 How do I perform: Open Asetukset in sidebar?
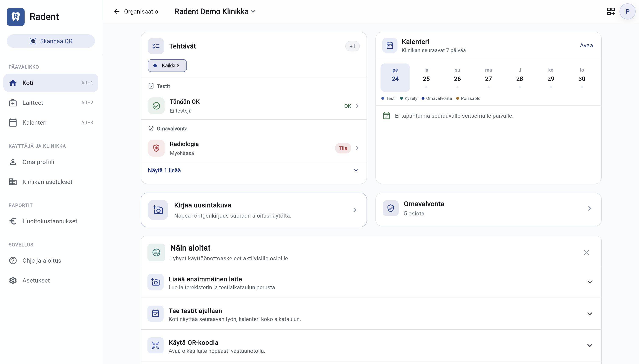[x=51, y=280]
